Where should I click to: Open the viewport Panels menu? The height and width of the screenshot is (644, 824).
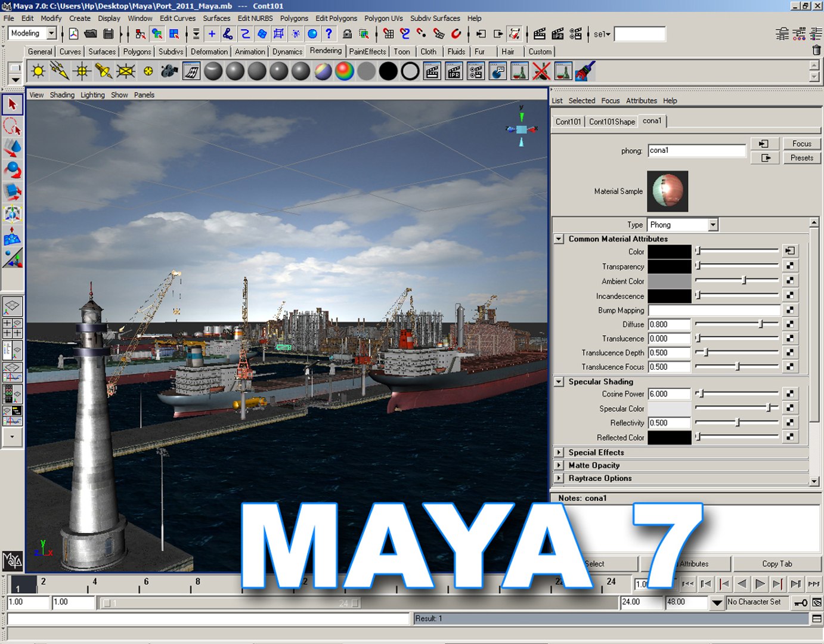(x=144, y=95)
